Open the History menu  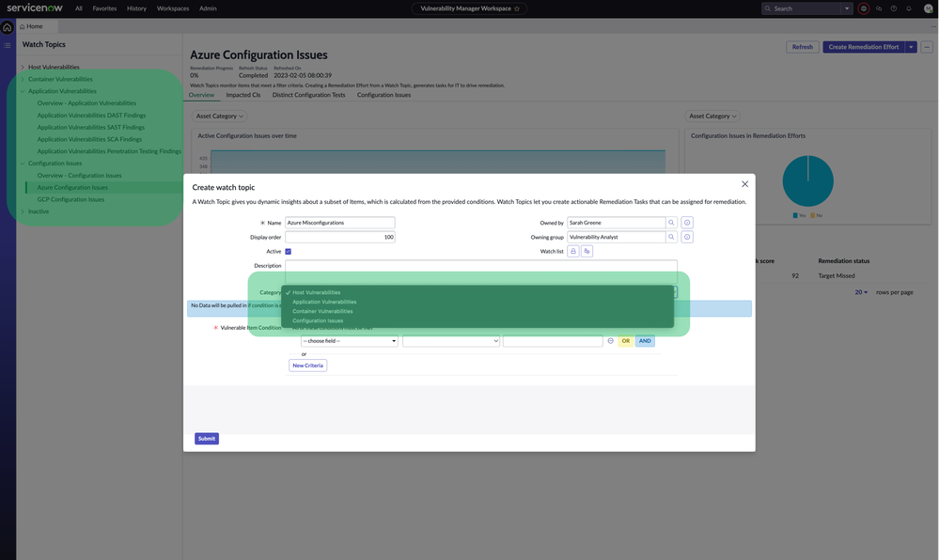(x=136, y=8)
